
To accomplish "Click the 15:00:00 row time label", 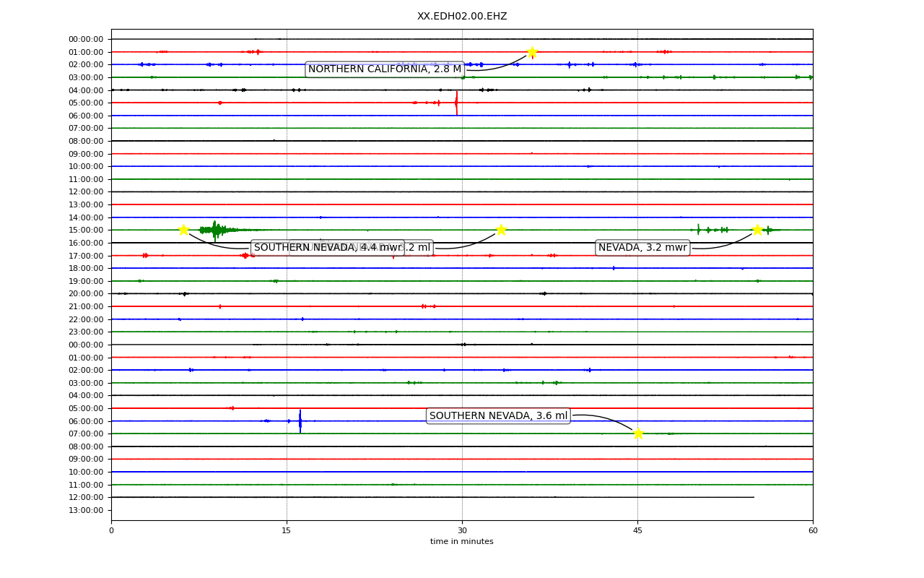I will pos(86,230).
